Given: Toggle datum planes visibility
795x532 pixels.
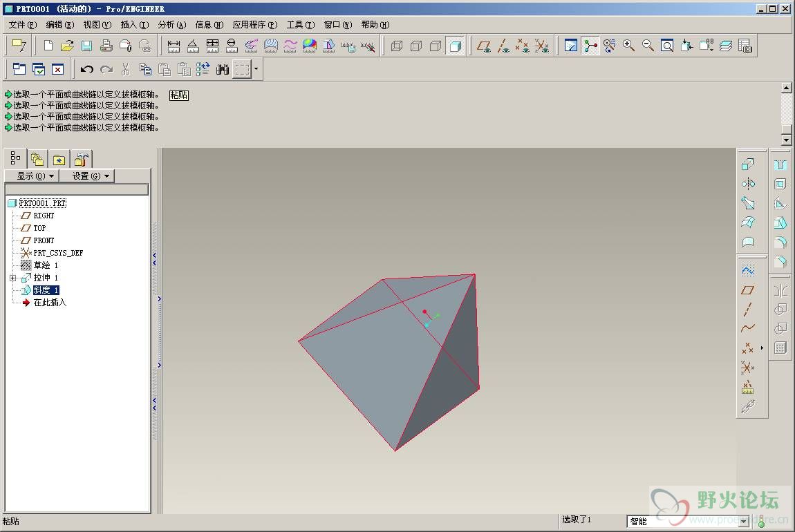Looking at the screenshot, I should coord(484,46).
